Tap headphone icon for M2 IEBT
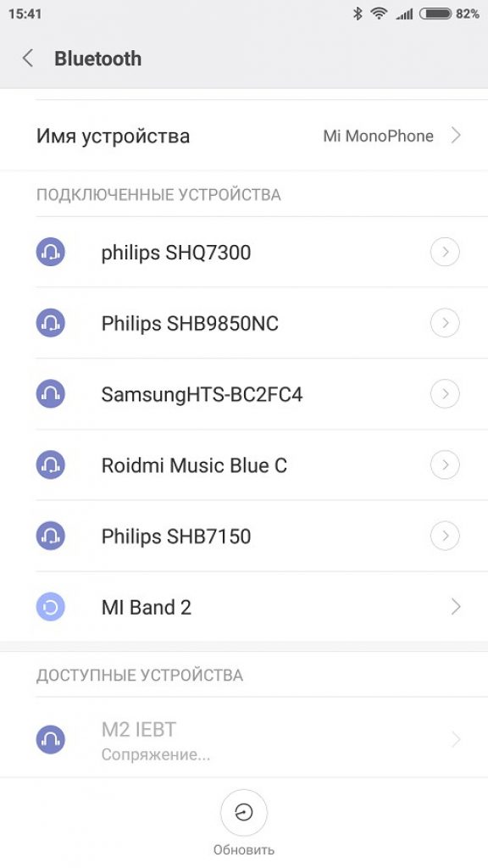 [50, 739]
